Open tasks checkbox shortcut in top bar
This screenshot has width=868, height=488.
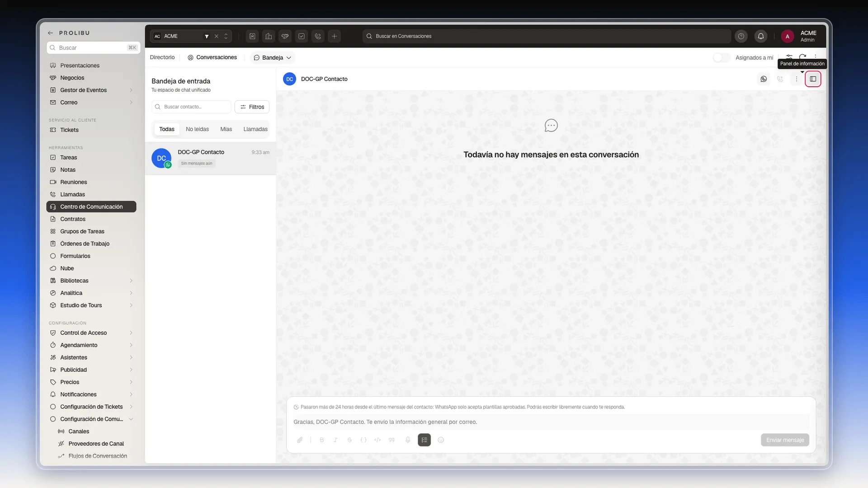302,36
